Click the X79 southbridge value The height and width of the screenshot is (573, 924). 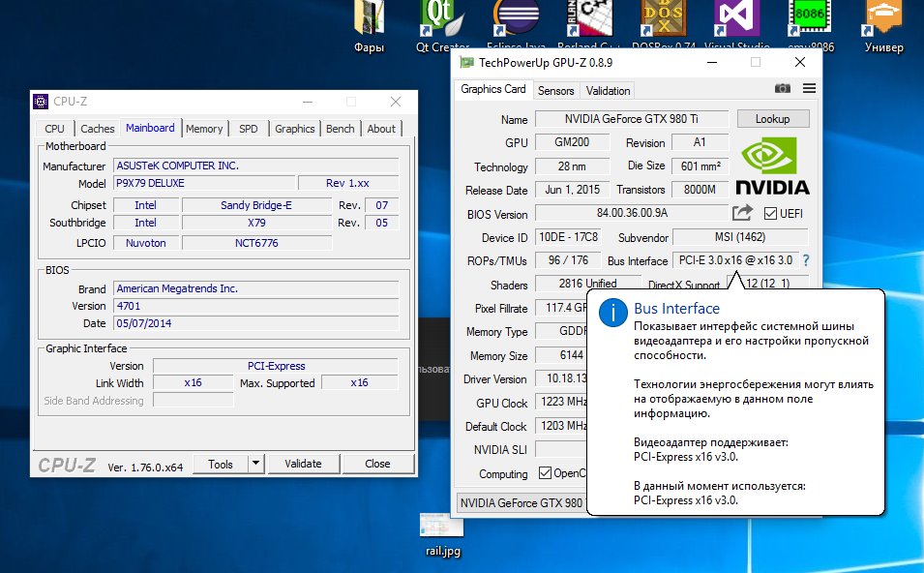pos(256,223)
